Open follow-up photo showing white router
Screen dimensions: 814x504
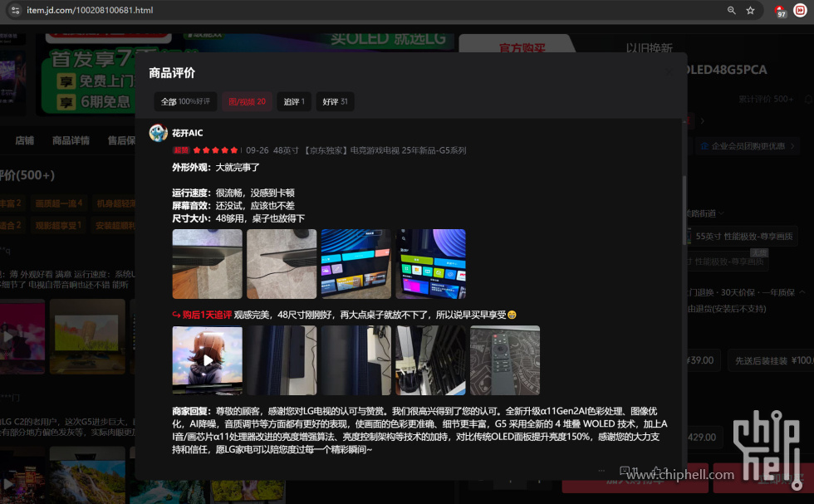pyautogui.click(x=430, y=360)
